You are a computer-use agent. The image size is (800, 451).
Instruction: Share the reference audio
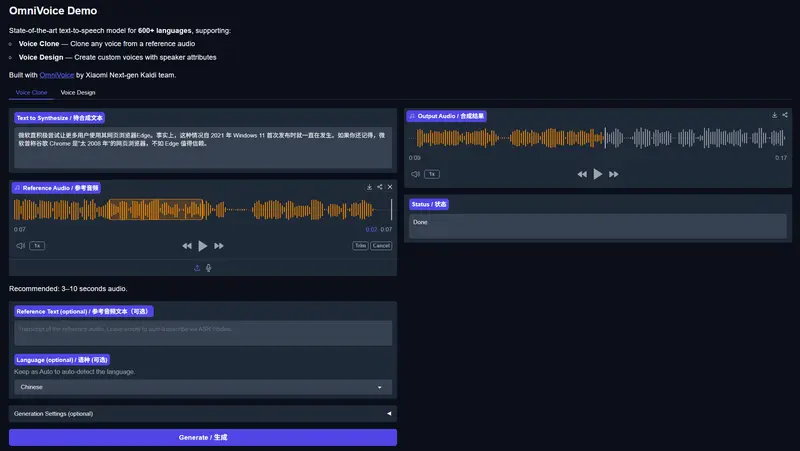coord(380,187)
